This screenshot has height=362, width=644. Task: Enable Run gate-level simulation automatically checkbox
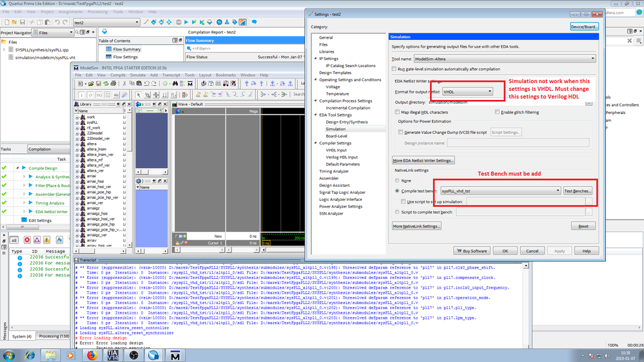pyautogui.click(x=394, y=69)
